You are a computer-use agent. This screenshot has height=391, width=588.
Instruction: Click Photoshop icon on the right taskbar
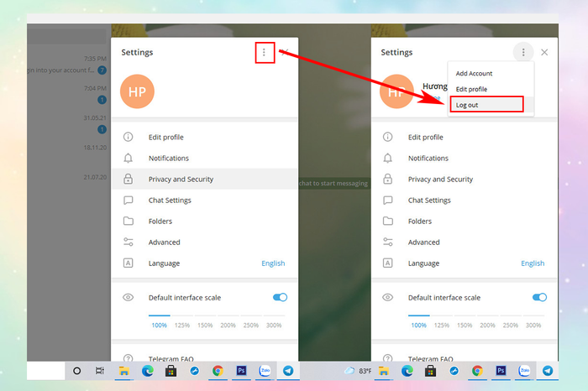501,370
